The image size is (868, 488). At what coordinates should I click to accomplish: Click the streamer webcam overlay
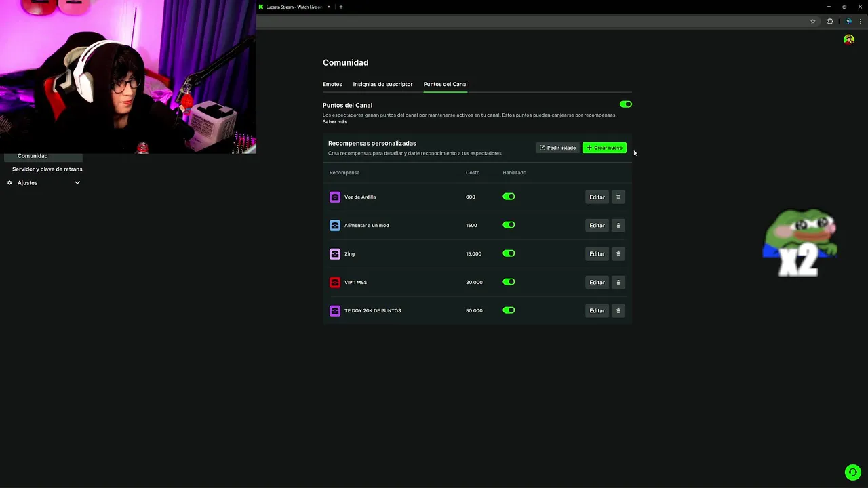128,77
